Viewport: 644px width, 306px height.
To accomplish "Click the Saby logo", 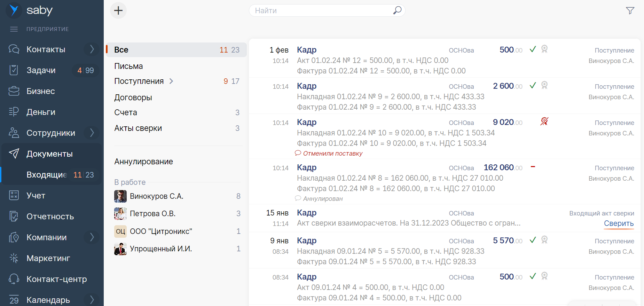I will [x=14, y=10].
